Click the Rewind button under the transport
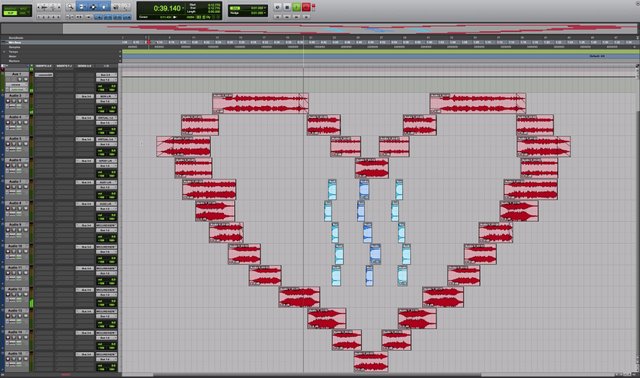 (x=287, y=17)
